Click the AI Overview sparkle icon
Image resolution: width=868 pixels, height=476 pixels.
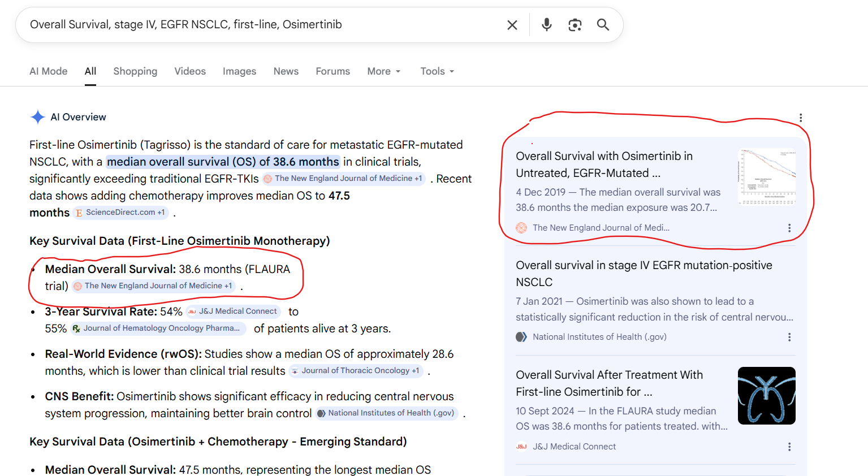point(38,117)
